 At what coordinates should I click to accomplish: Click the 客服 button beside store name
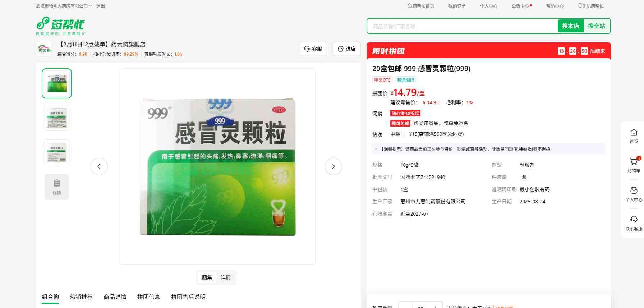tap(313, 49)
